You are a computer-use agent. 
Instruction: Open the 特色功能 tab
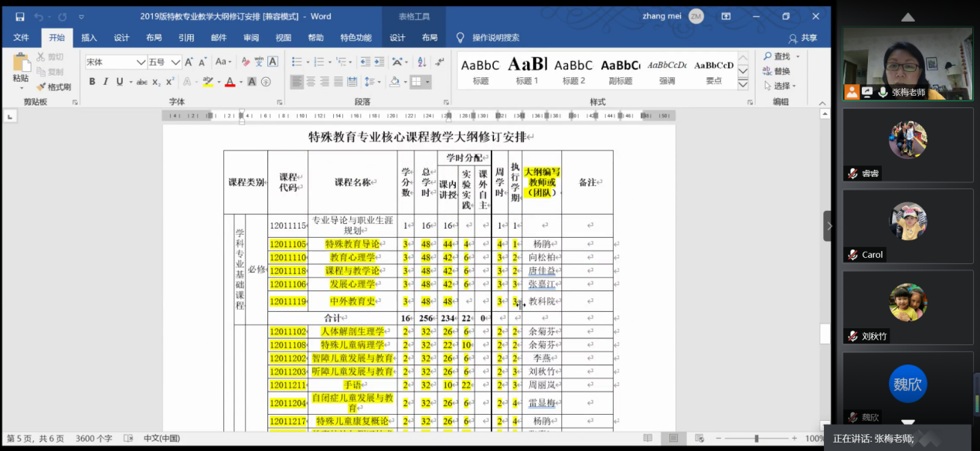click(x=356, y=38)
